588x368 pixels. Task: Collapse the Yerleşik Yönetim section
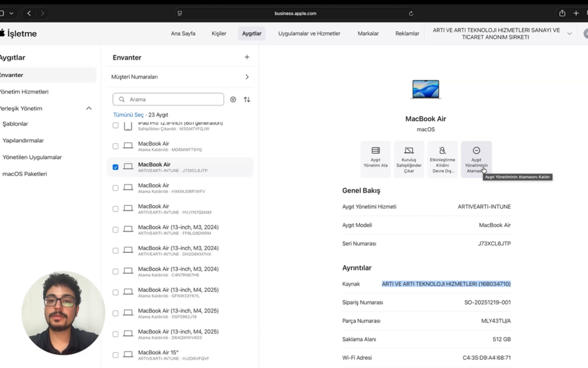(89, 108)
